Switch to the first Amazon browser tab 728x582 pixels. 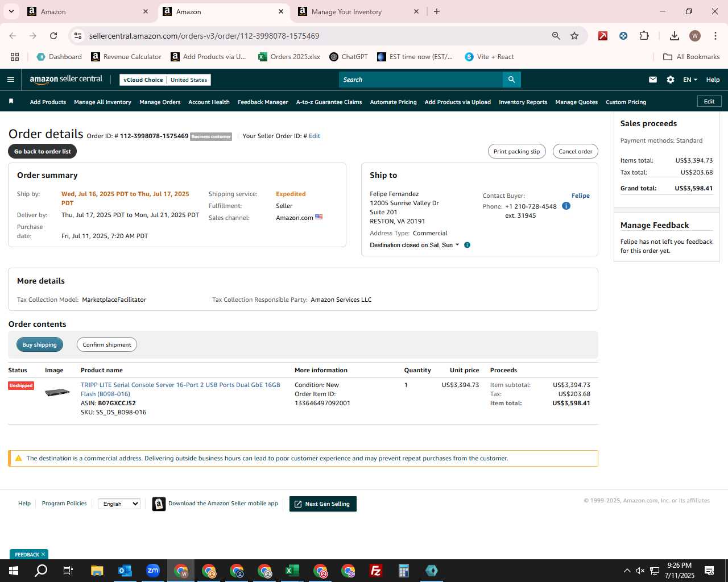coord(88,11)
